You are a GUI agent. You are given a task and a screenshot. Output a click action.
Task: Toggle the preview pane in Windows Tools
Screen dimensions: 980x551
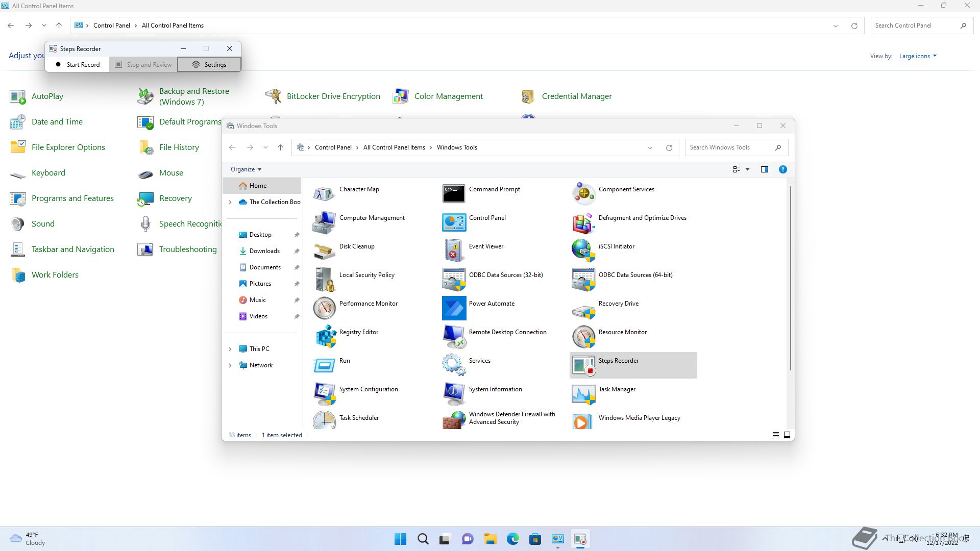click(765, 169)
